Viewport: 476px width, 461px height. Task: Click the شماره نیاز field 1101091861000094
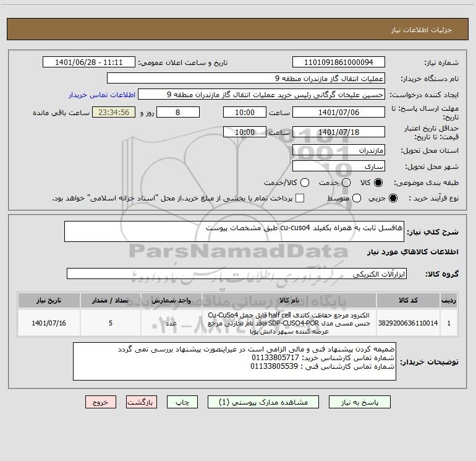pos(339,62)
